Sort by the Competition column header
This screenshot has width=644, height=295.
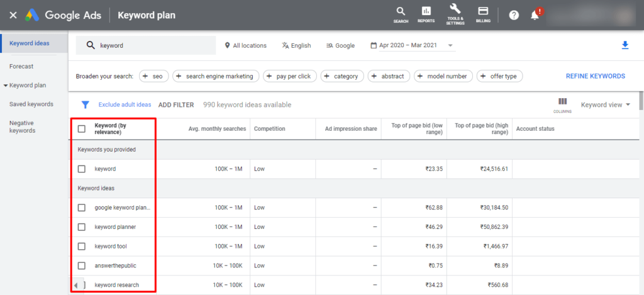pyautogui.click(x=269, y=128)
